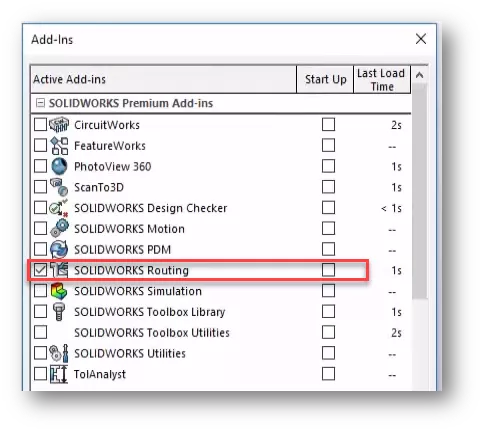Image resolution: width=484 pixels, height=433 pixels.
Task: Click the SOLIDWORKS Design Checker icon
Action: [59, 208]
